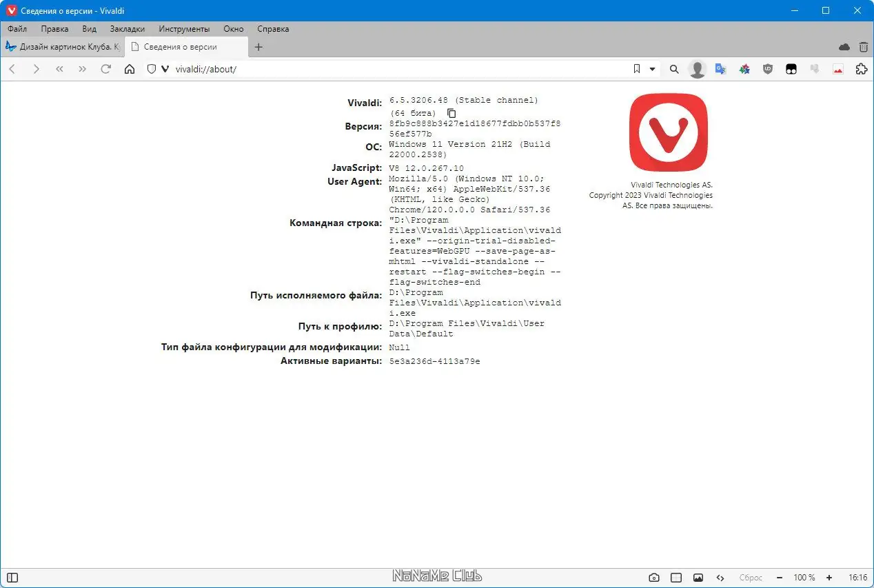
Task: Switch to the Дизайн картинок Клуба tab
Action: point(62,47)
